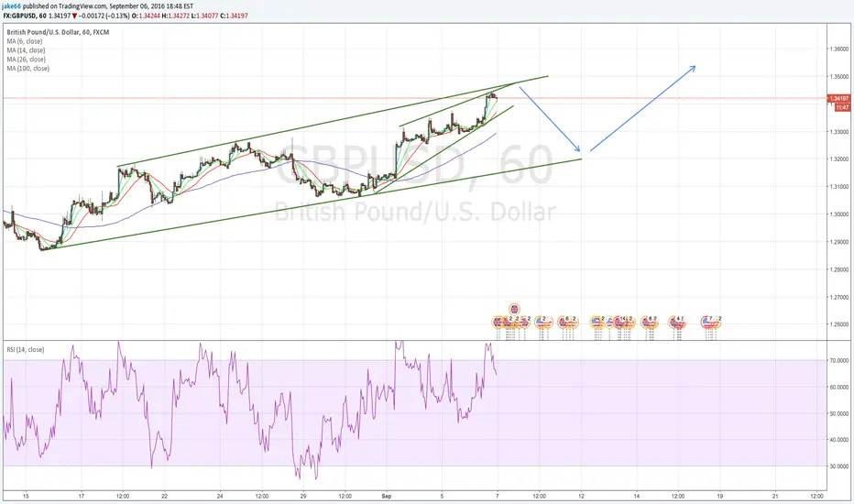Click the 11:47 bar countdown tag
This screenshot has width=854, height=504.
(842, 108)
